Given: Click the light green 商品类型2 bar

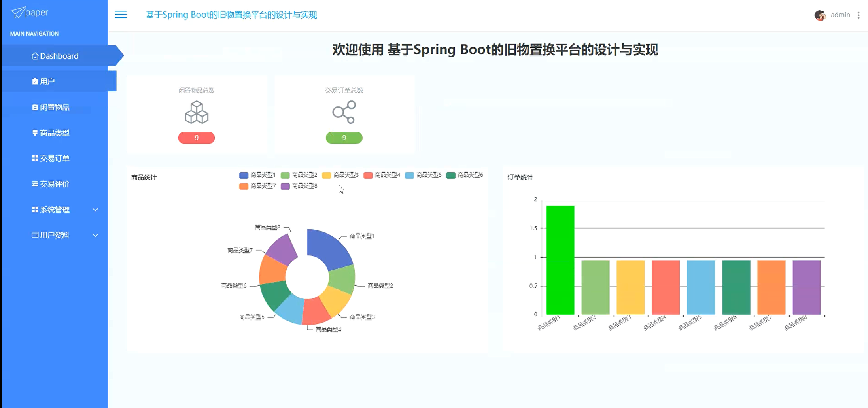Looking at the screenshot, I should tap(596, 287).
